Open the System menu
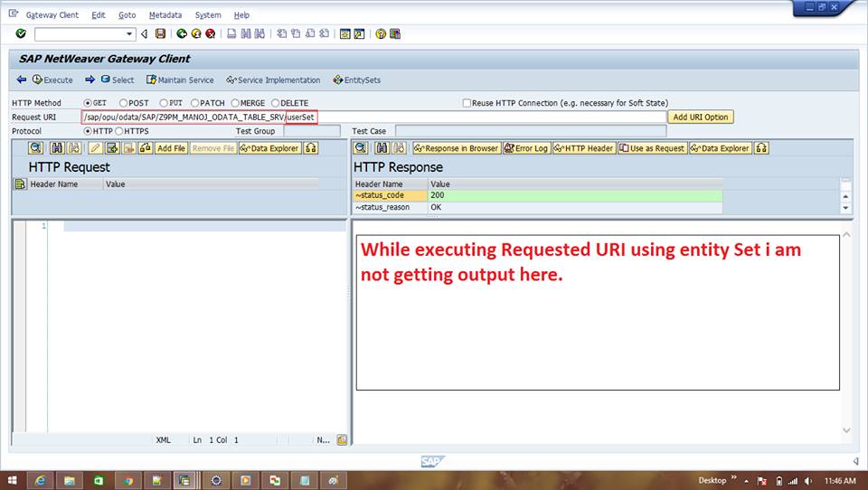 point(208,15)
